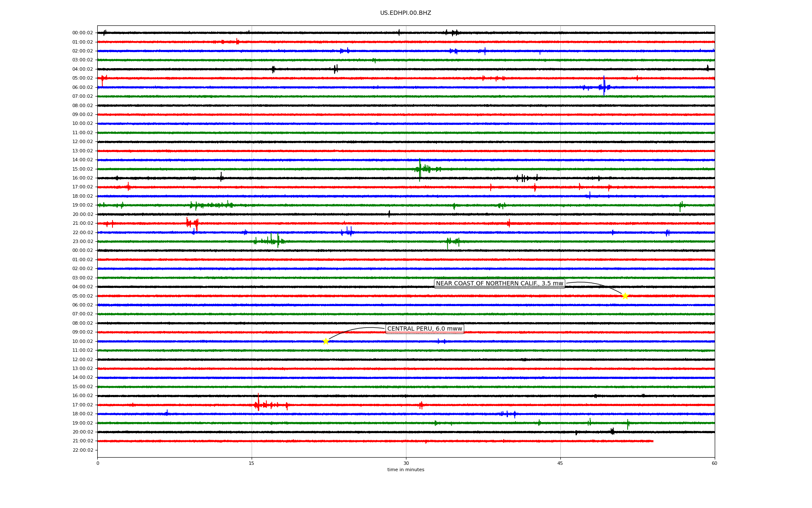Click the 23:00:02 row time label

coord(82,242)
